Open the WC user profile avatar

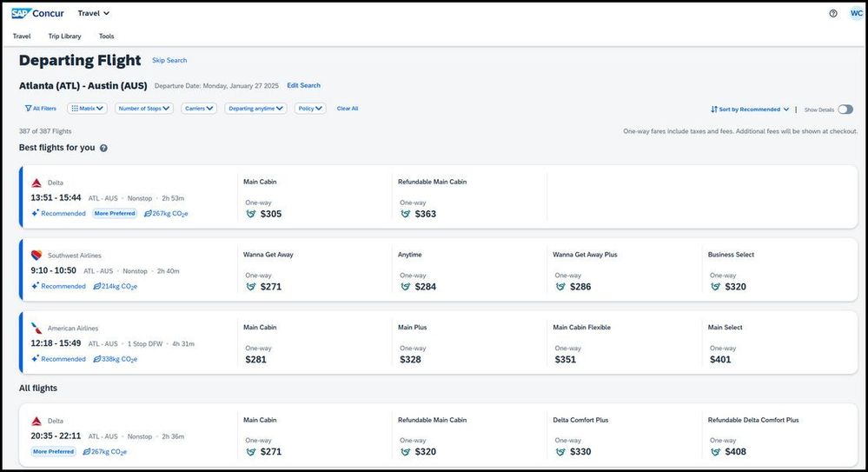(857, 13)
